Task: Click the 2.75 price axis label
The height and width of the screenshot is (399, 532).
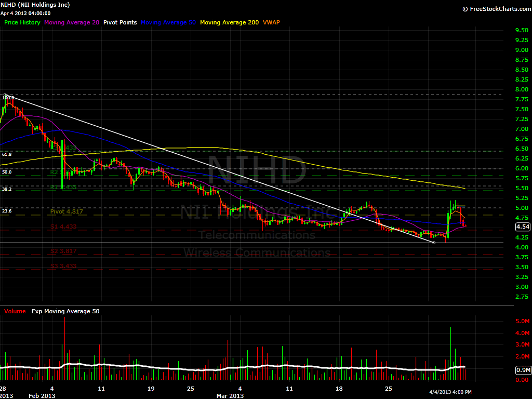Action: click(522, 297)
